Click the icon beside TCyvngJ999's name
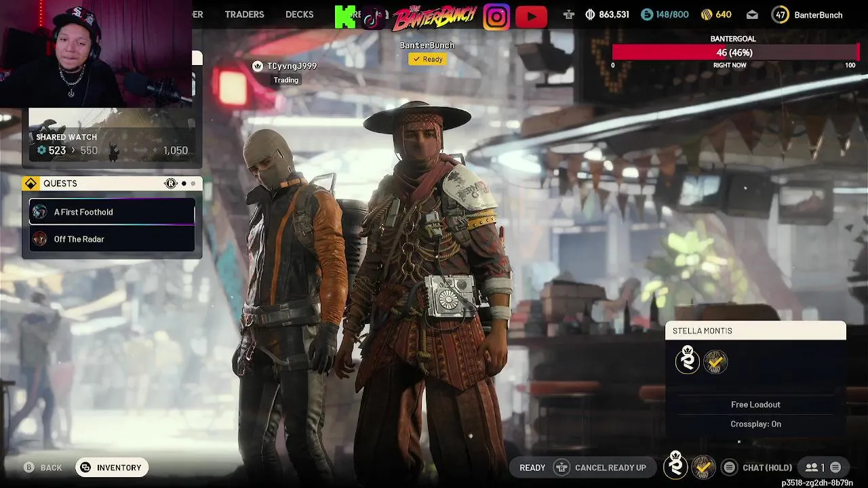Viewport: 868px width, 488px height. [258, 66]
